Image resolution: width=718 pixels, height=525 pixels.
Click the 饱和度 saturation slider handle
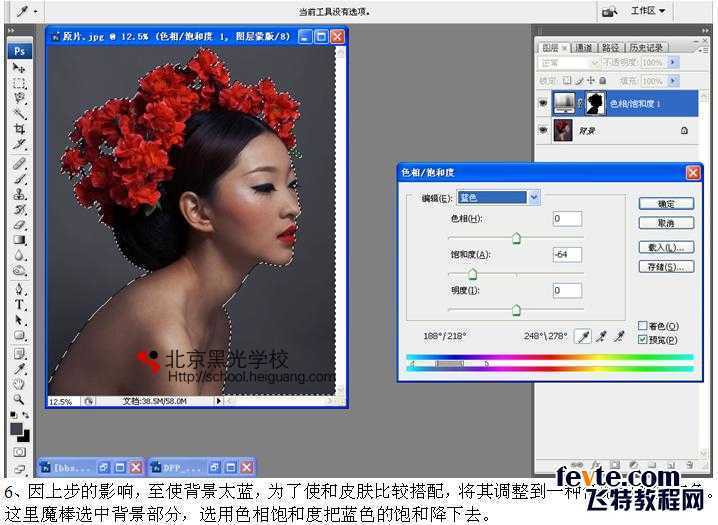pos(472,274)
